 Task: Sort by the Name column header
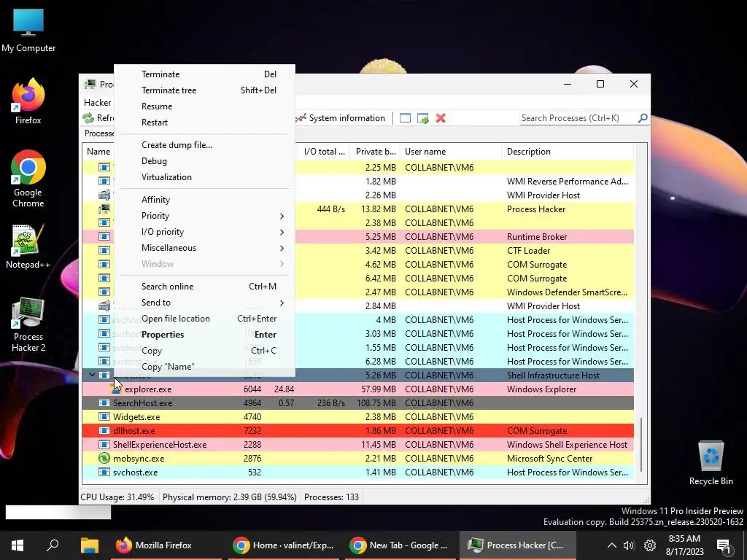coord(98,152)
